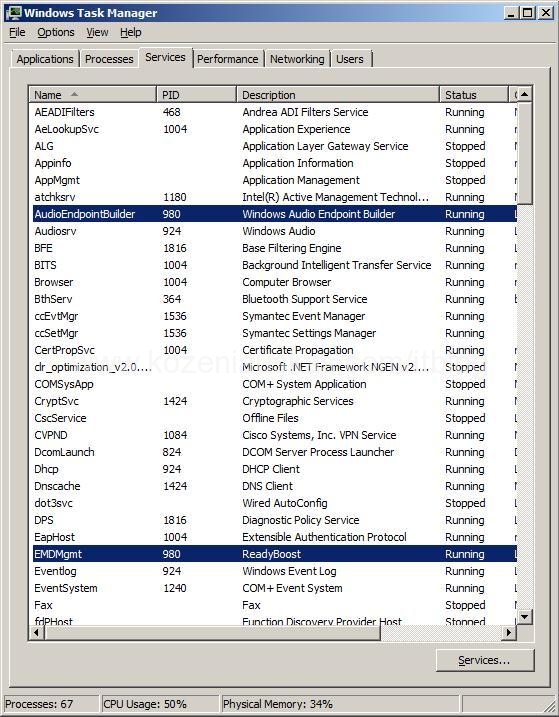The width and height of the screenshot is (559, 717).
Task: Click the Cisco Systems VPN Service description
Action: pos(319,435)
